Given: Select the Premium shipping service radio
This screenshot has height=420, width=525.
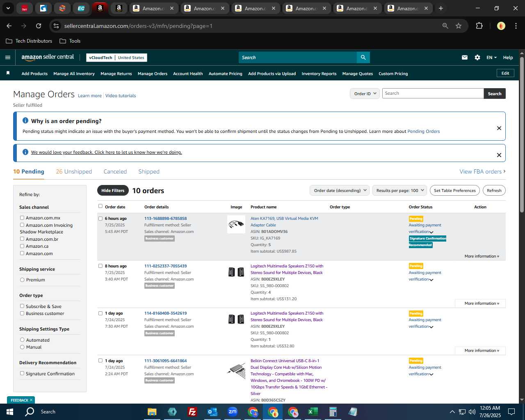Looking at the screenshot, I should pos(22,280).
